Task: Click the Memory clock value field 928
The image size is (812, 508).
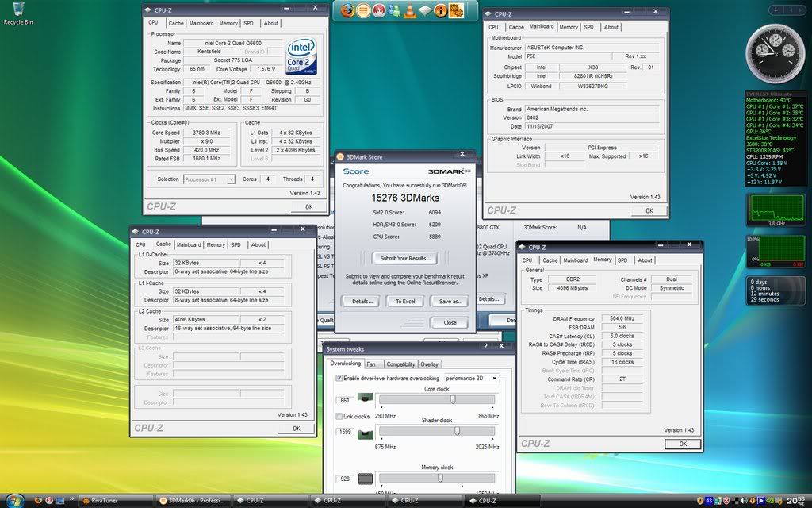Action: (346, 479)
